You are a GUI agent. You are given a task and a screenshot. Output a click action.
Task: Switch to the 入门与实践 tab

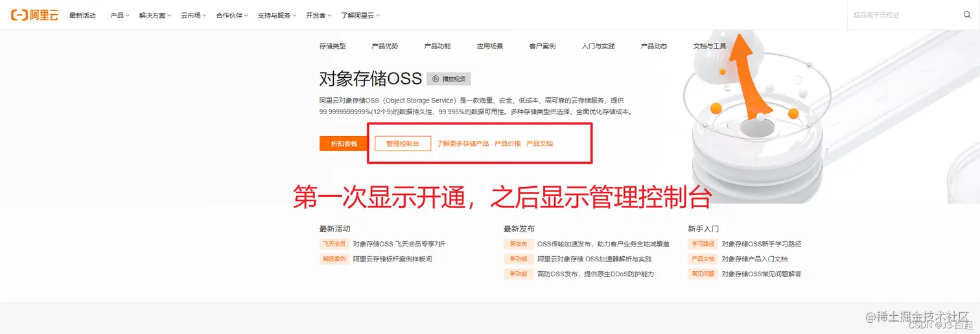[598, 46]
